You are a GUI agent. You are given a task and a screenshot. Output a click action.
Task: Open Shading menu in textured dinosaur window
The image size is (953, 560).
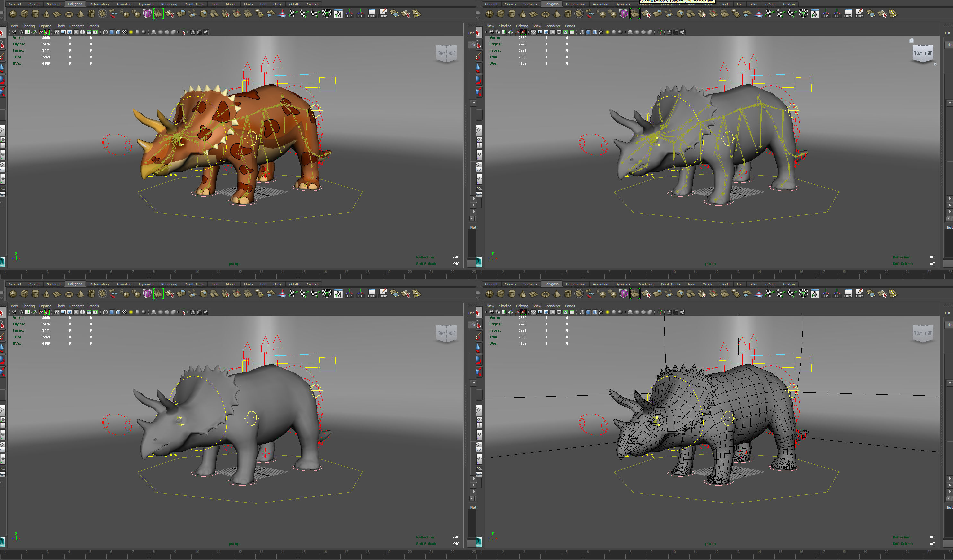pos(28,26)
